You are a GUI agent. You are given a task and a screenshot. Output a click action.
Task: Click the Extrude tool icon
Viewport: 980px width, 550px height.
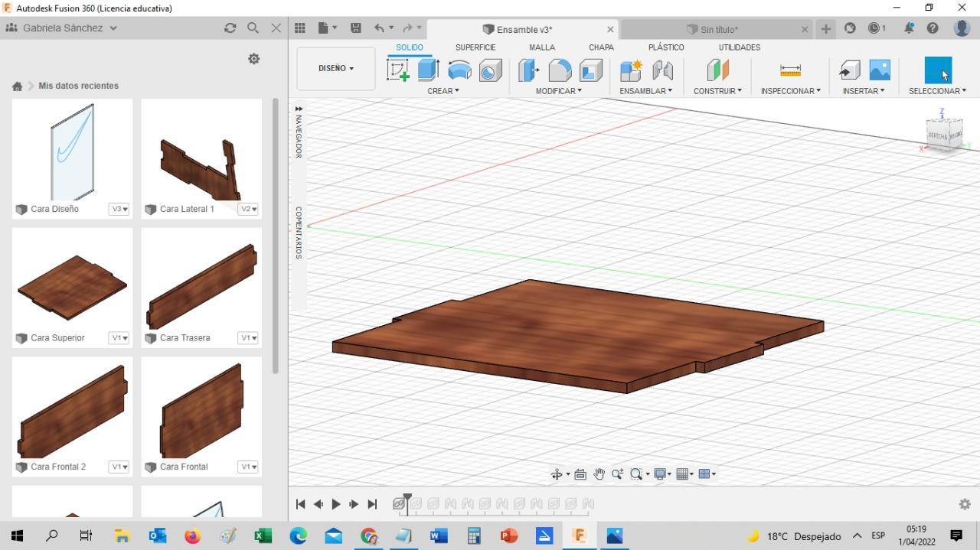pyautogui.click(x=428, y=70)
